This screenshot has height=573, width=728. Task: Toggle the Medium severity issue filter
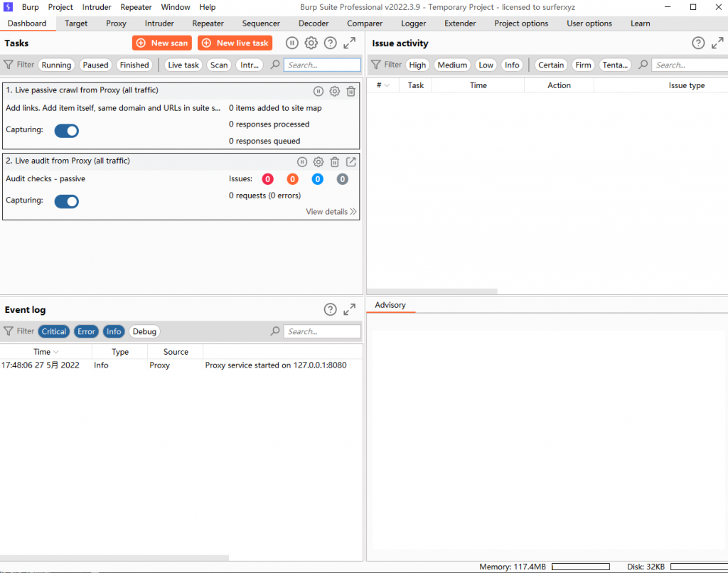(452, 65)
